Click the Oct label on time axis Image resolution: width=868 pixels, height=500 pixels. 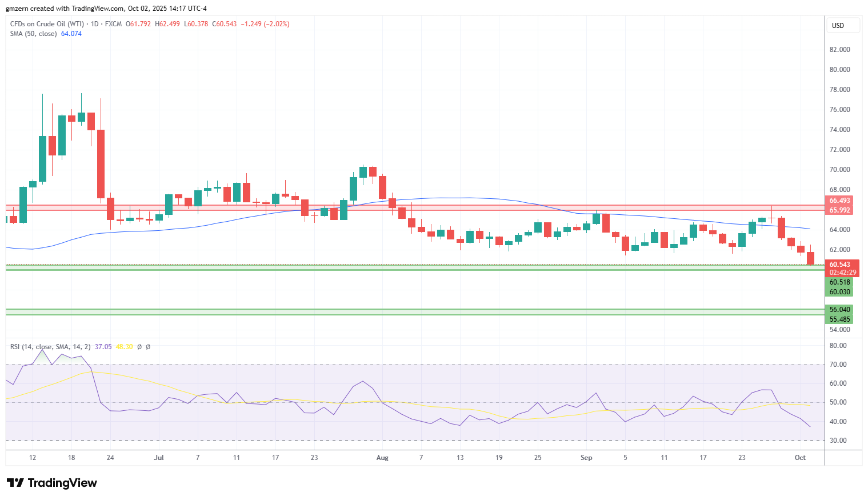pos(800,458)
